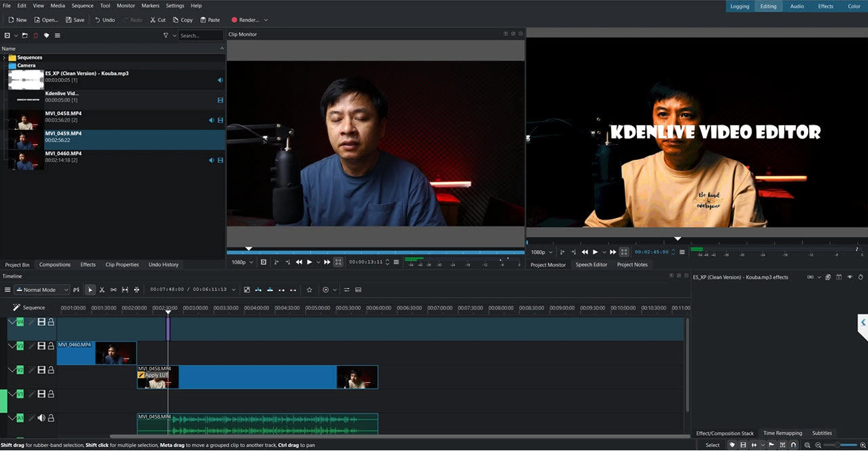Insert clip zone into timeline
The height and width of the screenshot is (453, 868).
[x=258, y=290]
